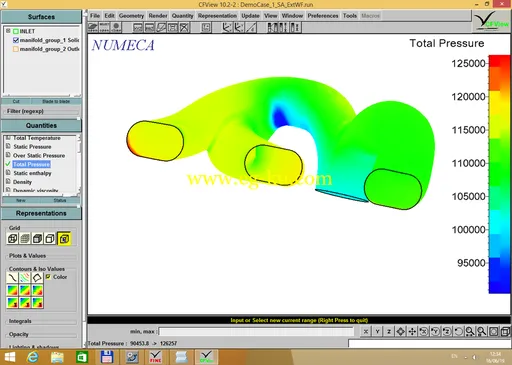Click the Y view projection button
This screenshot has width=512, height=365.
(x=377, y=331)
